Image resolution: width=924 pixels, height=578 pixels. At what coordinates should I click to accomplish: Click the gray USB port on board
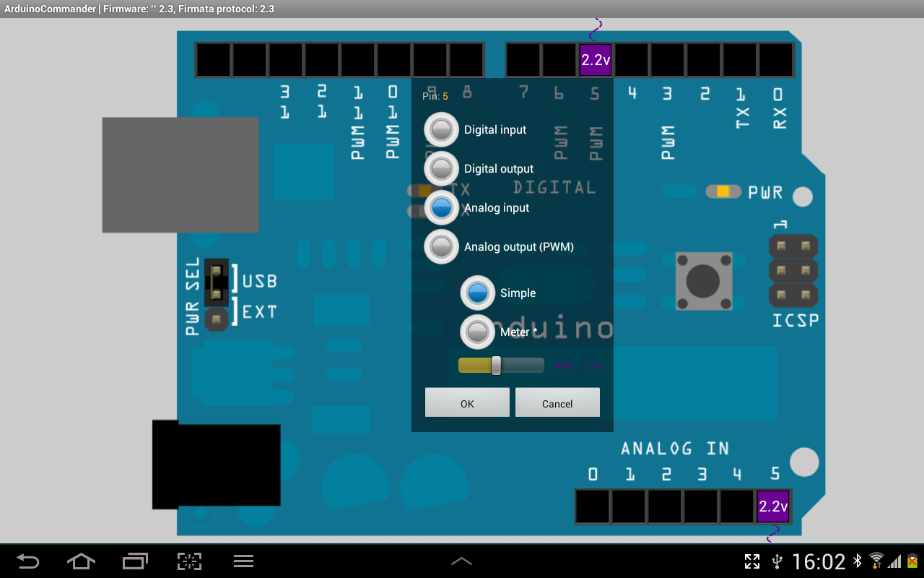pyautogui.click(x=180, y=175)
